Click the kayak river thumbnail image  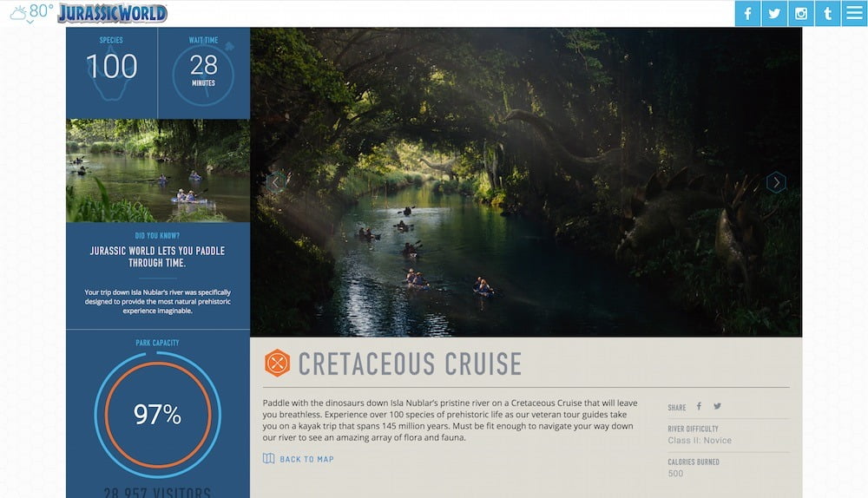pos(158,171)
